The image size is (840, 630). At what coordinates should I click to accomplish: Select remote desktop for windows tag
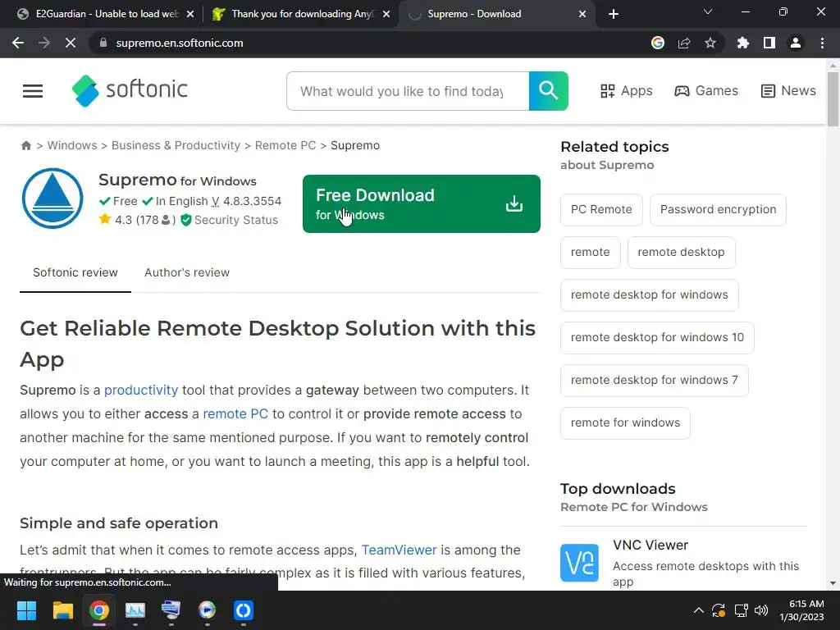click(x=650, y=294)
